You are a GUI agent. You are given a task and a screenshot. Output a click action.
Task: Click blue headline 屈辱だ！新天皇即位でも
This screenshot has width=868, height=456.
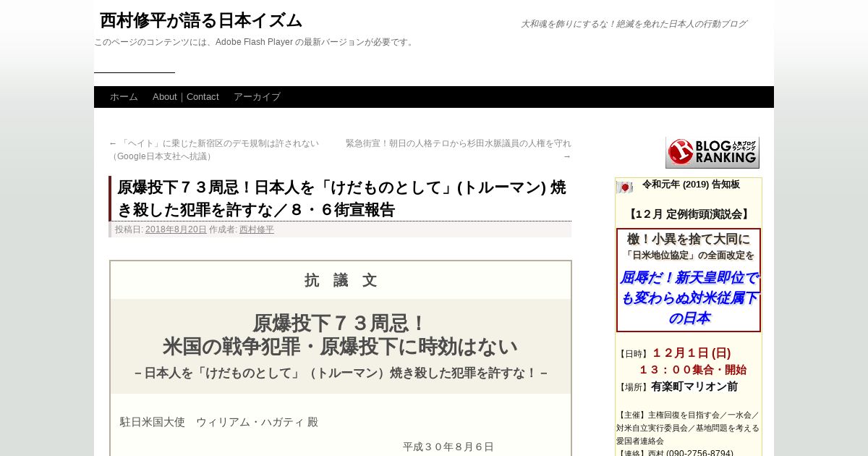click(689, 297)
